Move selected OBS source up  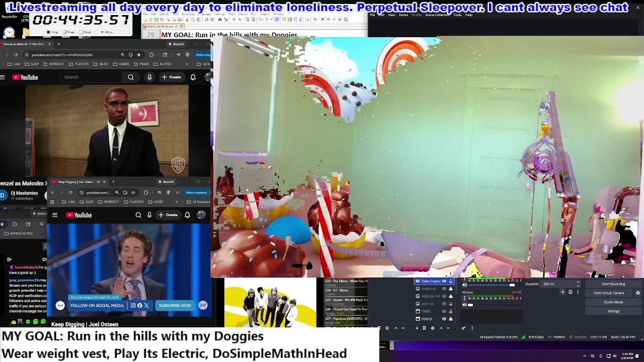(441, 328)
